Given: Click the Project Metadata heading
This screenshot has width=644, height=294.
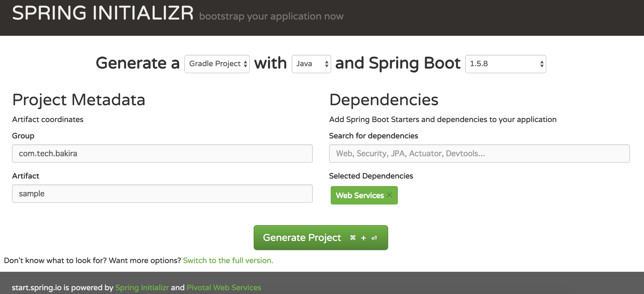Looking at the screenshot, I should [x=79, y=100].
